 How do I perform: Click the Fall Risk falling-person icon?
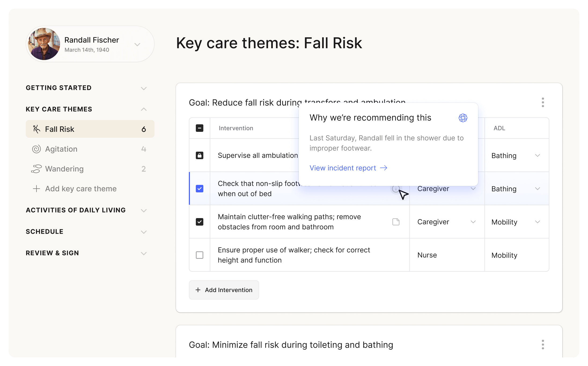(x=36, y=129)
